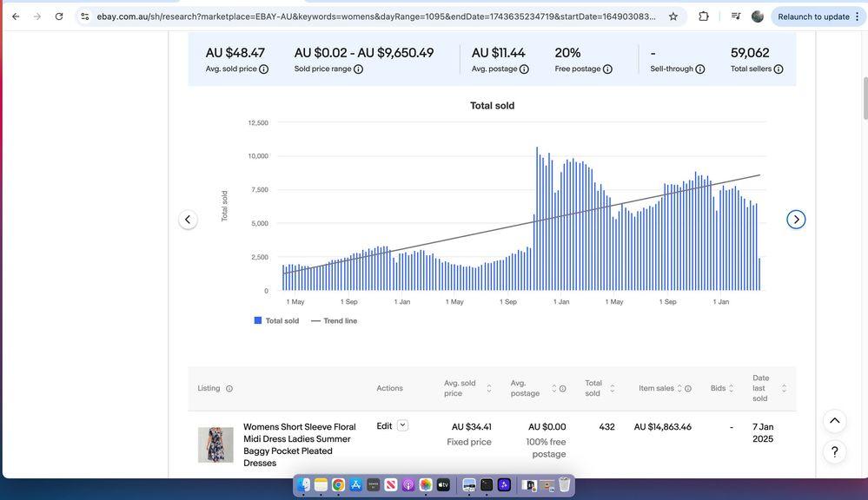Click the AU $14,863.46 item sales value
This screenshot has width=868, height=500.
click(x=663, y=427)
